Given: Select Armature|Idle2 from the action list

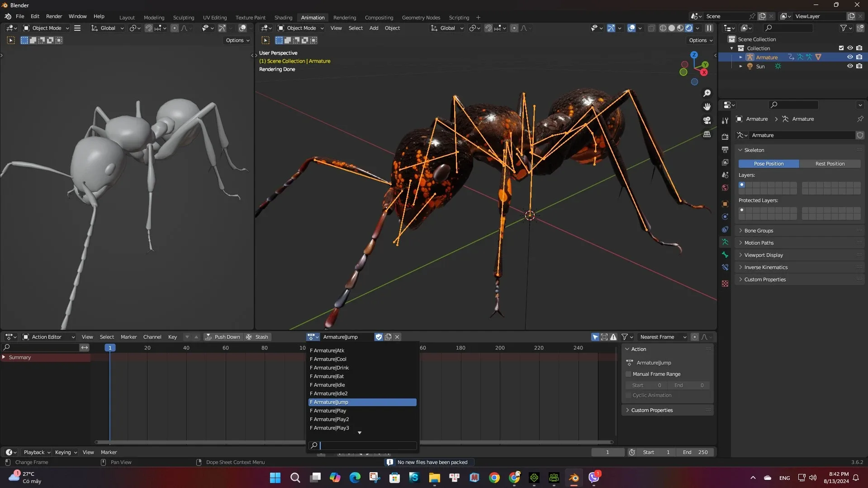Looking at the screenshot, I should tap(331, 393).
